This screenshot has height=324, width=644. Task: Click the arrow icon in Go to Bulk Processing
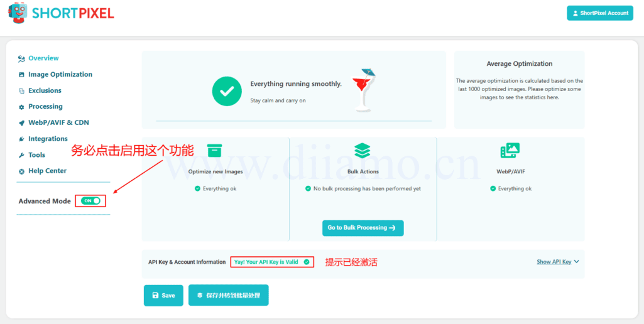click(x=392, y=228)
